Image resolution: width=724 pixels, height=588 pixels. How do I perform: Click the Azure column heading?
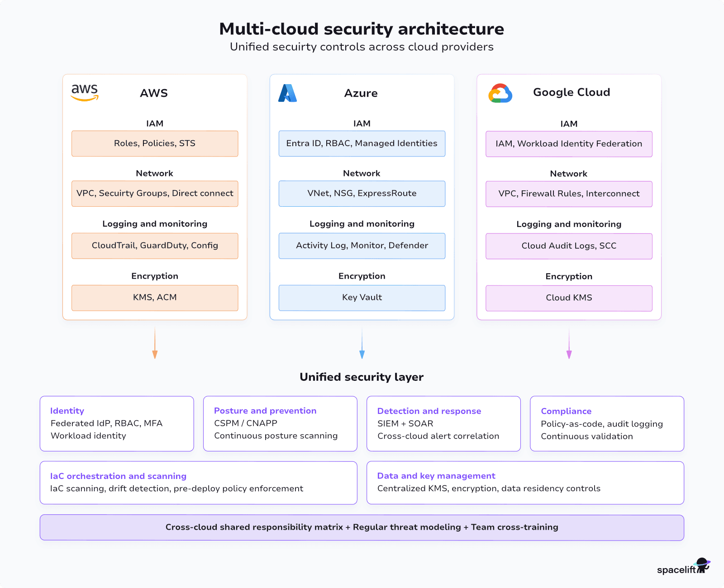point(361,93)
